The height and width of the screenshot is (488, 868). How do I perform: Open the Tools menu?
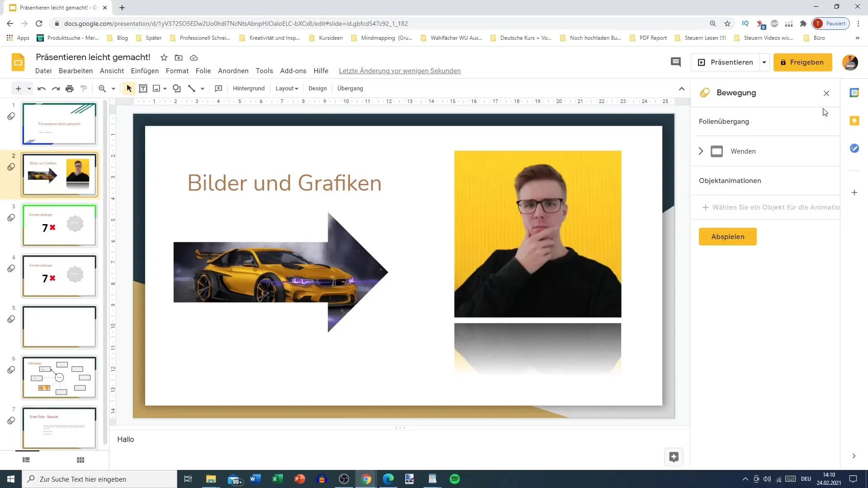click(x=264, y=71)
